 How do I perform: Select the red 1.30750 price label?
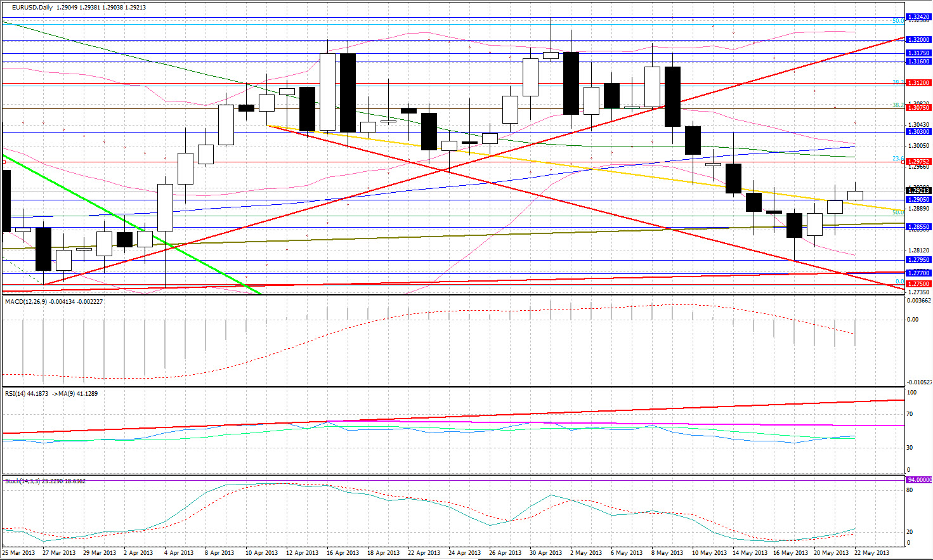tap(918, 108)
